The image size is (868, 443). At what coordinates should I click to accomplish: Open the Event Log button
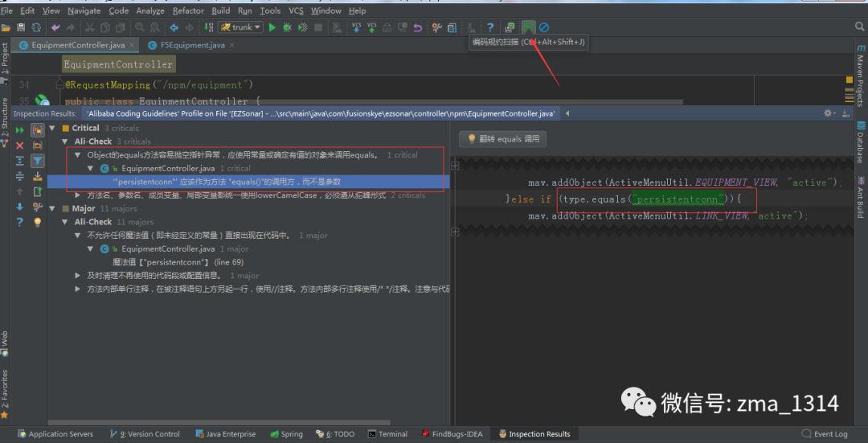pyautogui.click(x=825, y=434)
